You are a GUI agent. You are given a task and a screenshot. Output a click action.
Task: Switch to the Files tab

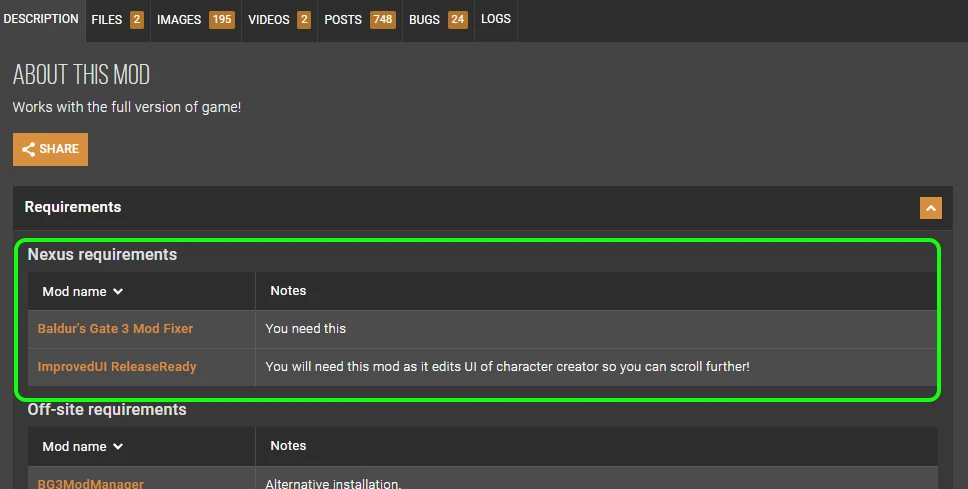117,20
